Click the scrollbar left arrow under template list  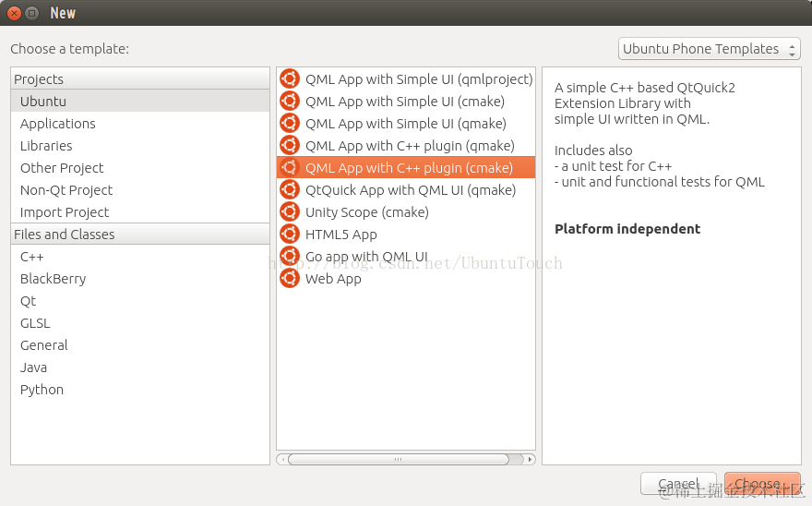pyautogui.click(x=282, y=459)
